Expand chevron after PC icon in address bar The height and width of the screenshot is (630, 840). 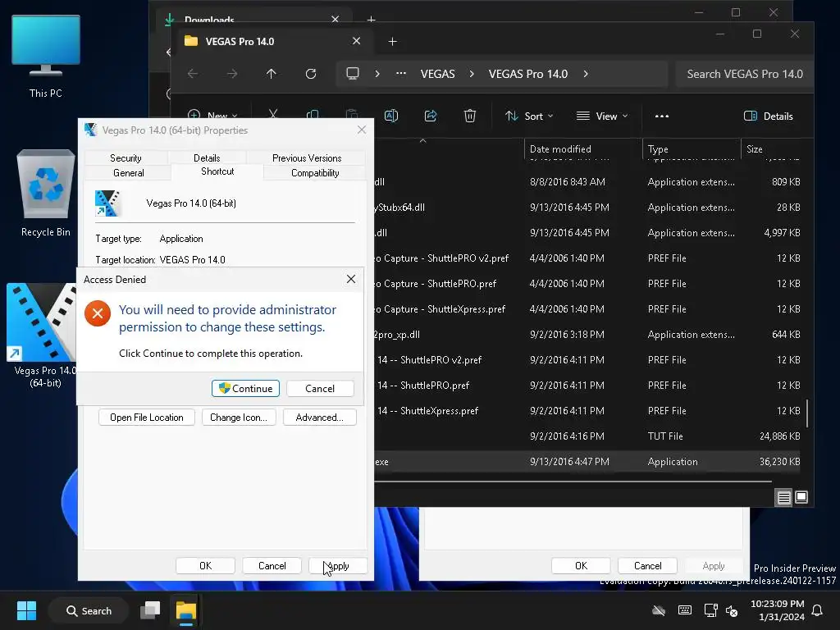377,74
